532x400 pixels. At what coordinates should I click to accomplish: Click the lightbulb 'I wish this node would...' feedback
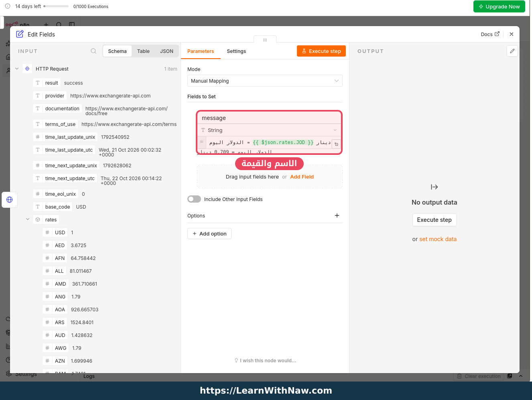pyautogui.click(x=265, y=360)
